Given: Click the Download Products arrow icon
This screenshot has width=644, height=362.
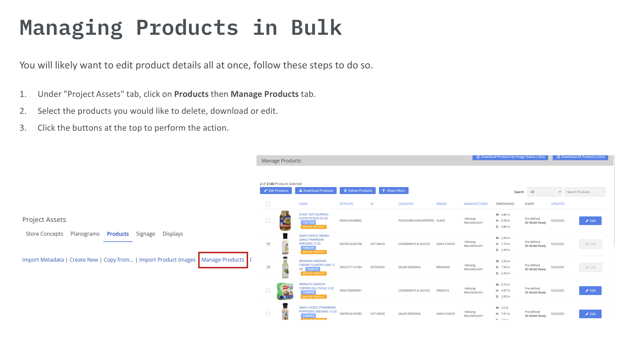Looking at the screenshot, I should pyautogui.click(x=300, y=191).
